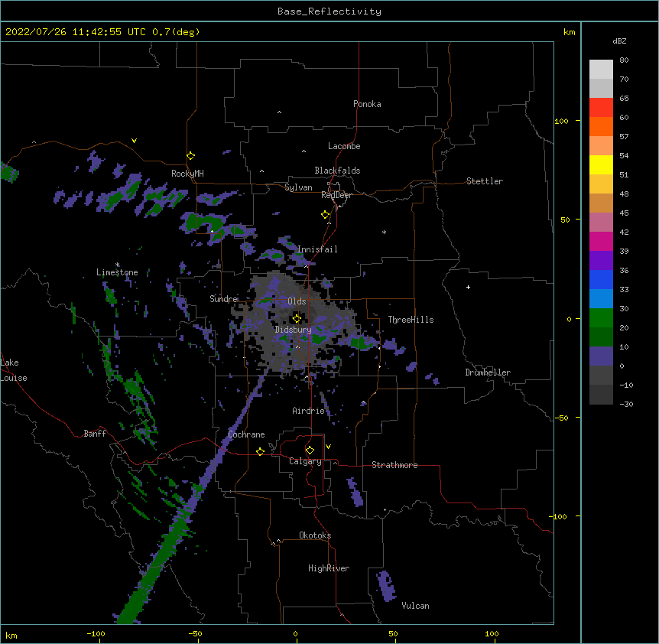659x644 pixels.
Task: Click the HighRiver town label
Action: 329,568
